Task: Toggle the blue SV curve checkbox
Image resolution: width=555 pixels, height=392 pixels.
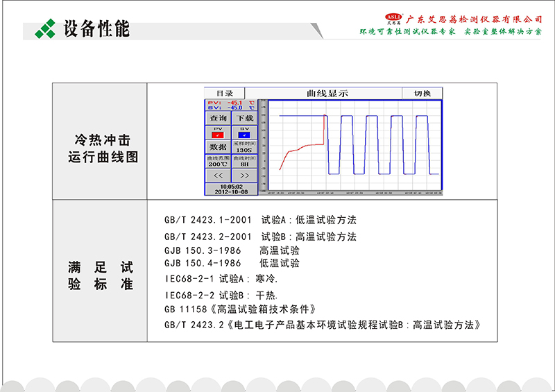Action: click(244, 135)
